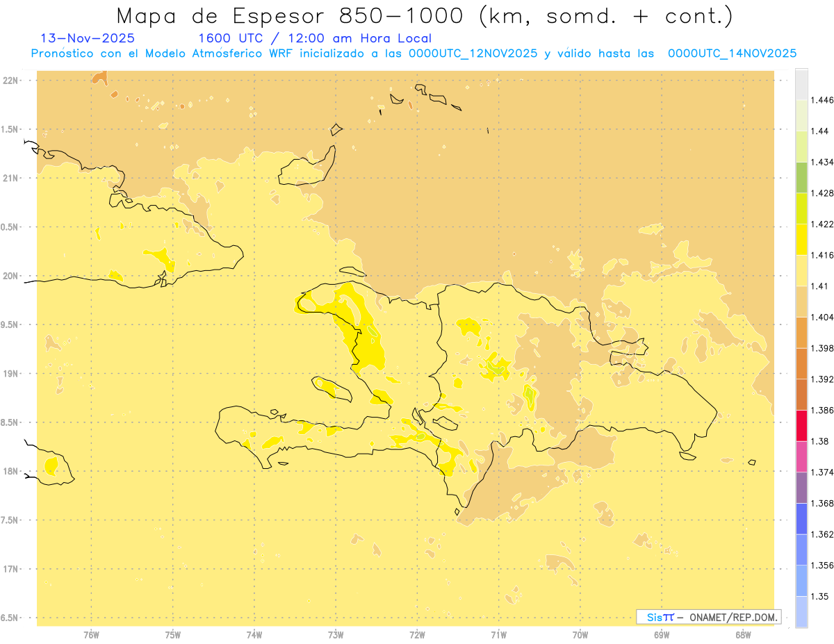
Task: Click the legend value '1.35' at the bottom
Action: tap(820, 596)
